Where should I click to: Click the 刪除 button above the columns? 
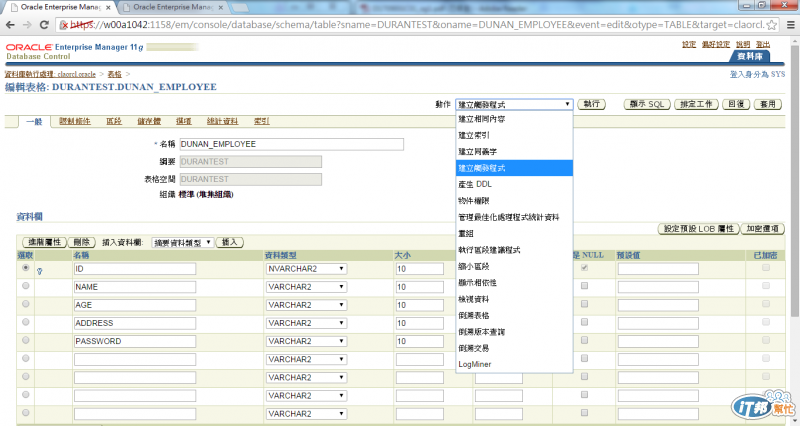pyautogui.click(x=82, y=242)
